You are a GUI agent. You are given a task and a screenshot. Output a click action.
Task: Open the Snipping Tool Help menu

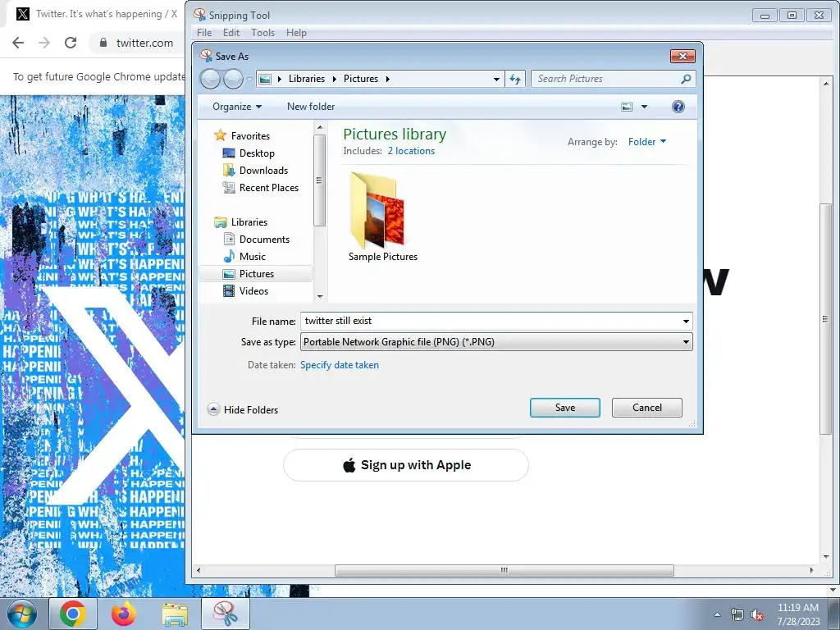pyautogui.click(x=296, y=33)
